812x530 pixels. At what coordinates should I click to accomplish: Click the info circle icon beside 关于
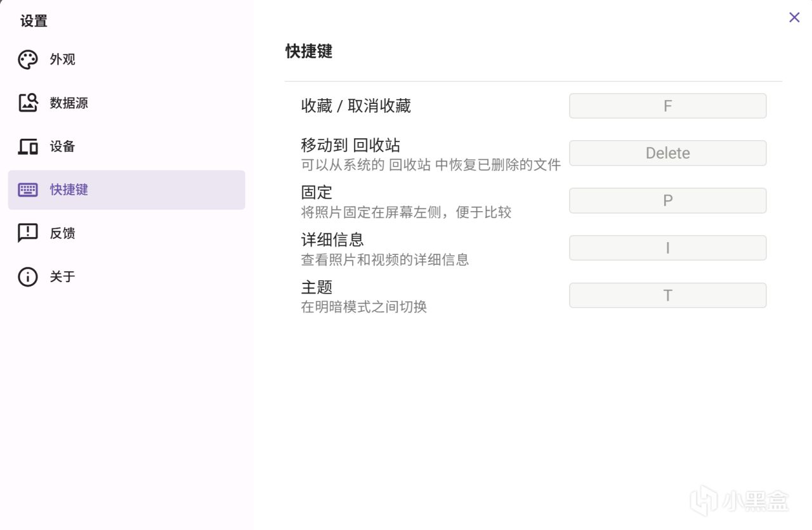pyautogui.click(x=28, y=276)
